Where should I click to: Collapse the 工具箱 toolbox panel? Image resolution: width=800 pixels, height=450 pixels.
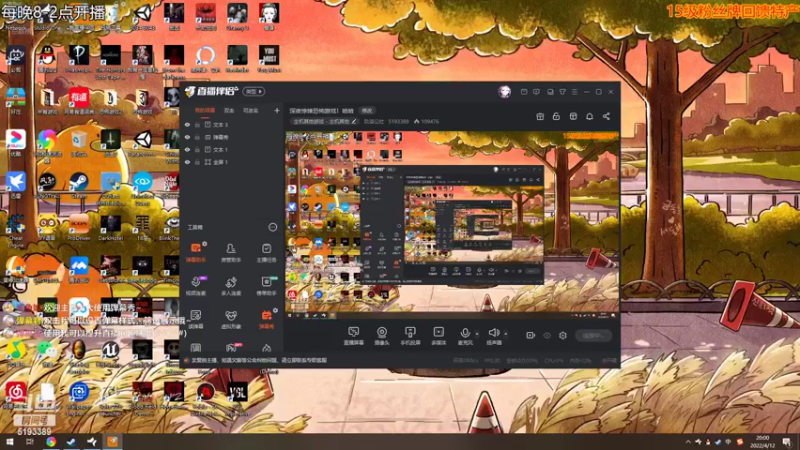[272, 227]
